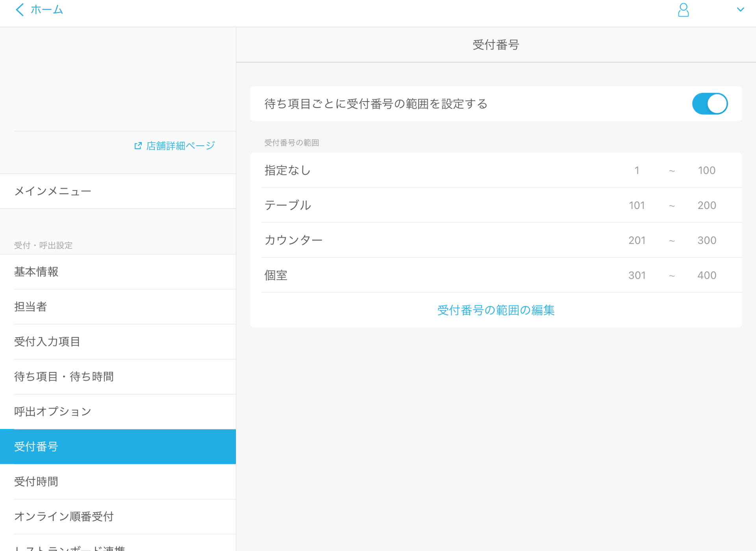
Task: Click the テーブル start number 101
Action: point(637,205)
